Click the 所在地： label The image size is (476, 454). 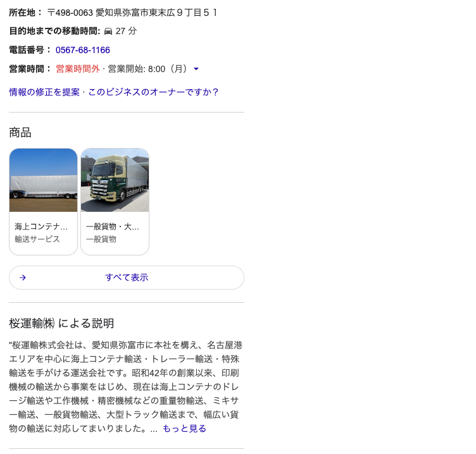26,13
